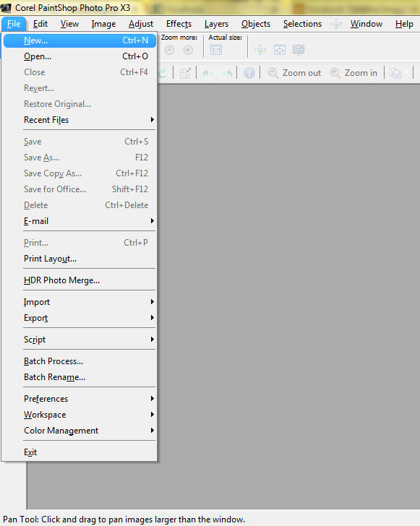The image size is (420, 526).
Task: Click the fit window to image icon
Action: coord(260,51)
